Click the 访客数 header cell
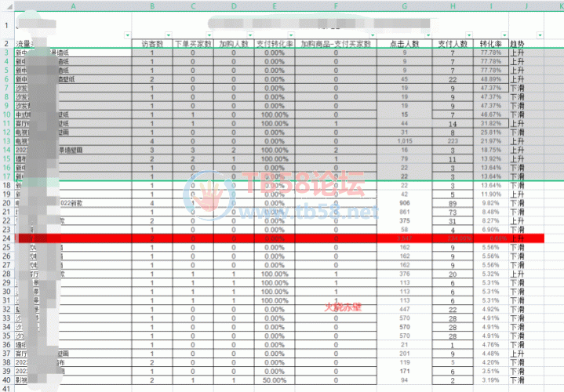Screen dimensions: 564x392 (151, 44)
